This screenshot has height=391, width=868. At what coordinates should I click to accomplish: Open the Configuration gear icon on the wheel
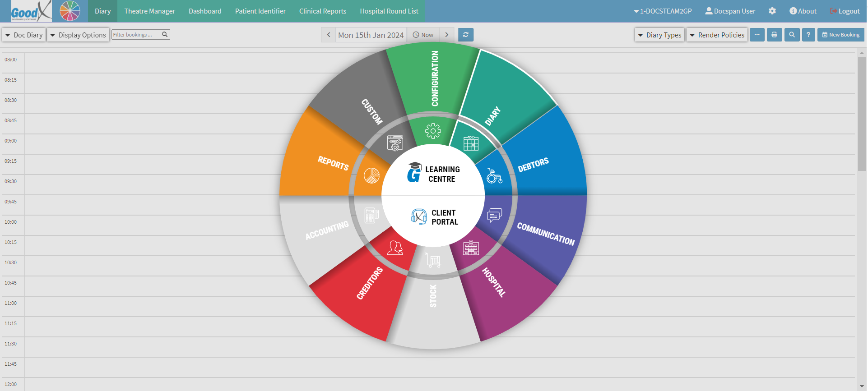(433, 131)
